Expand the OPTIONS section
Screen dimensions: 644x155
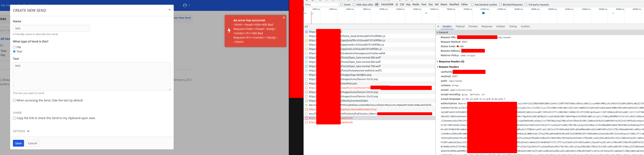tap(21, 131)
